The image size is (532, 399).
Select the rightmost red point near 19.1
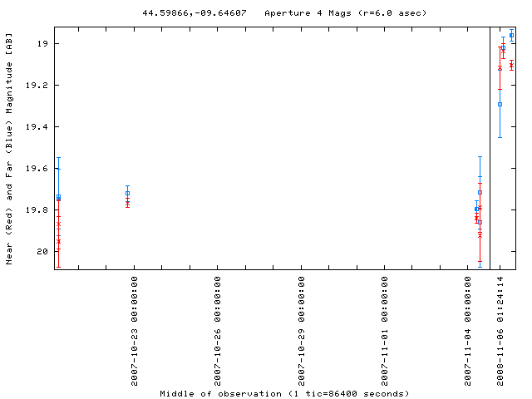point(511,65)
